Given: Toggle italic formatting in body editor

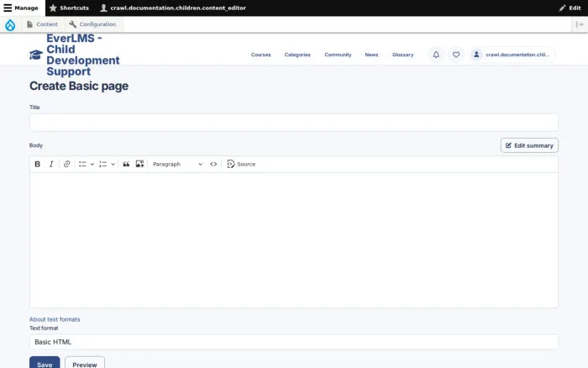Looking at the screenshot, I should pyautogui.click(x=51, y=164).
